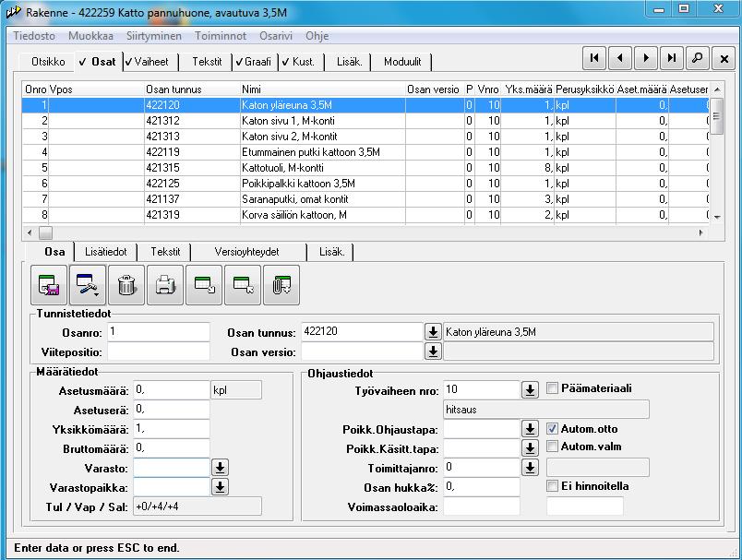Open the tools hammer icon menu

88,285
